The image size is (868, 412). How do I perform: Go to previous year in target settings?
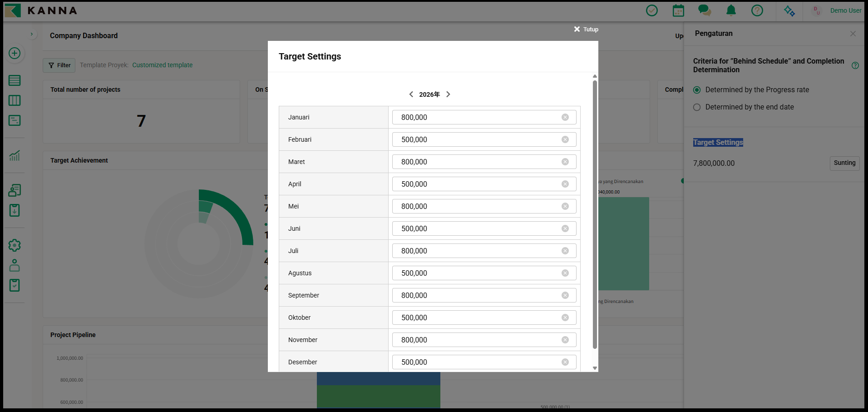[411, 94]
